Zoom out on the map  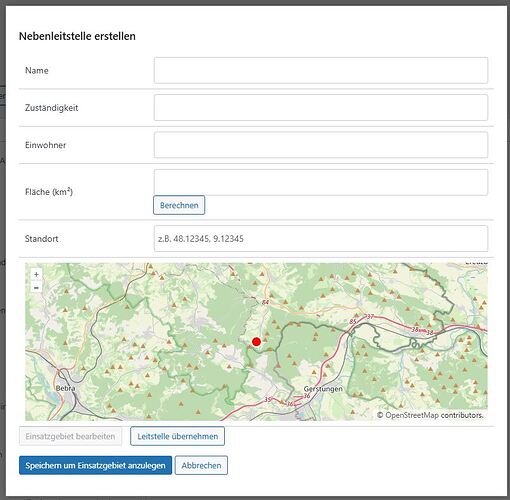(x=36, y=287)
